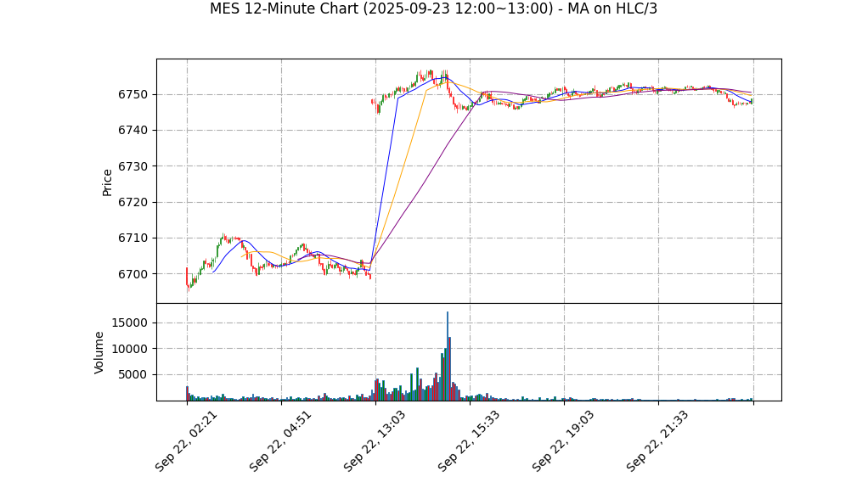This screenshot has height=488, width=868.
Task: Click the 15000 volume tick label
Action: [x=130, y=323]
